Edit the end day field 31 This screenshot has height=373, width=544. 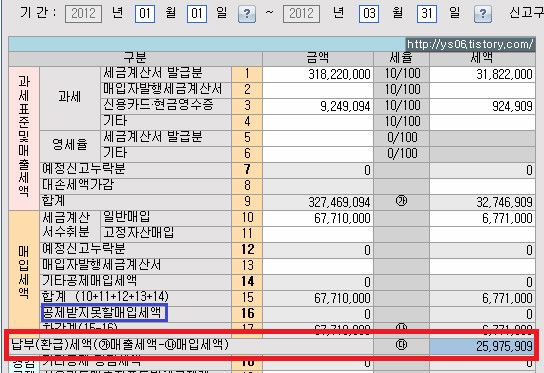pos(427,14)
